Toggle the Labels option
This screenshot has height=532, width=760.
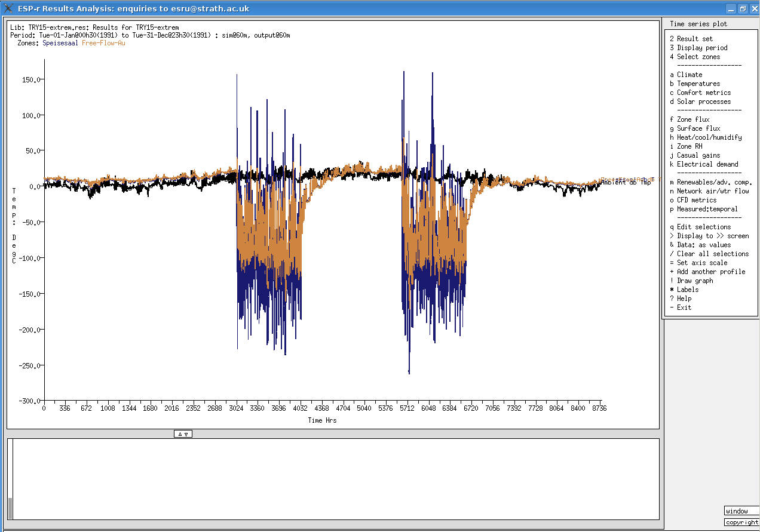pyautogui.click(x=684, y=290)
